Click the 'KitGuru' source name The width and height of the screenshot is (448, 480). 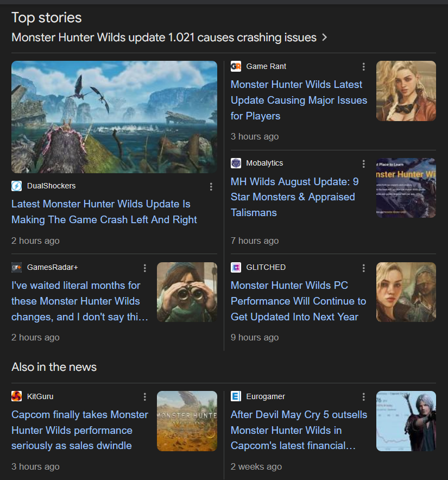point(40,396)
